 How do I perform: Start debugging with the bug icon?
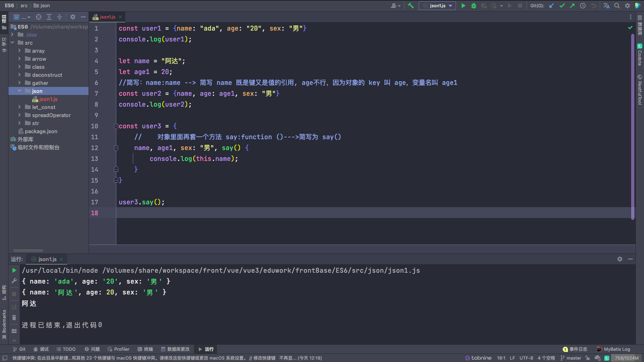(474, 6)
